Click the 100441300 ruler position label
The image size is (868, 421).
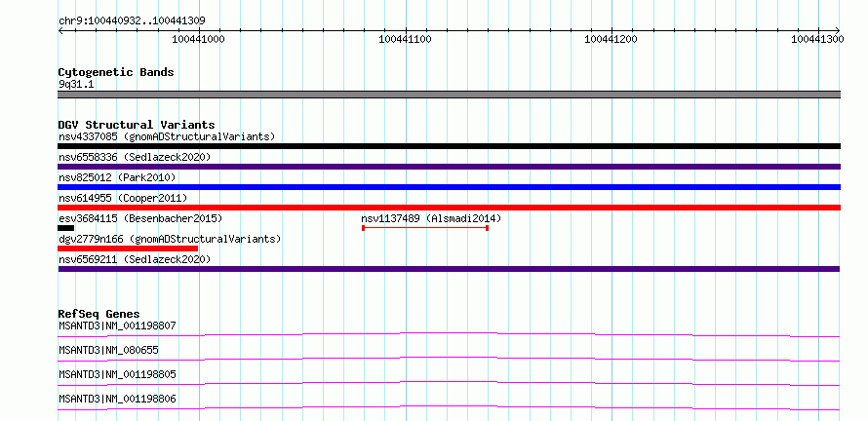tap(817, 39)
